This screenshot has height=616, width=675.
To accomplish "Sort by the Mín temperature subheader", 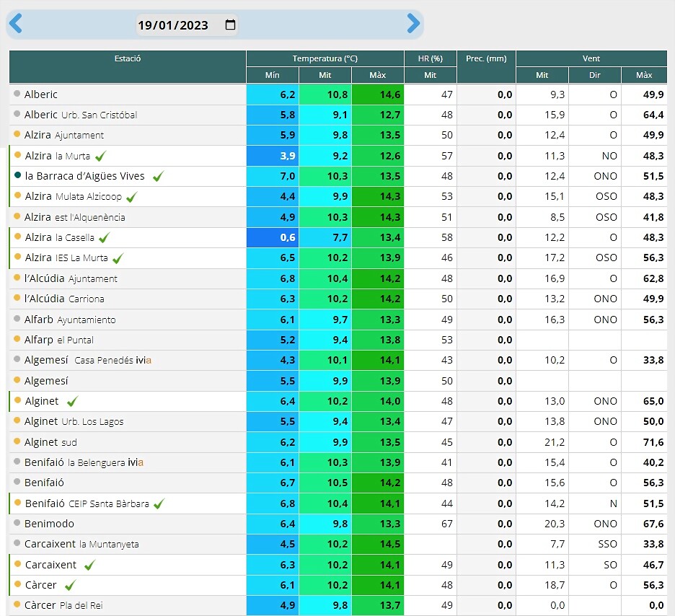I will 273,75.
